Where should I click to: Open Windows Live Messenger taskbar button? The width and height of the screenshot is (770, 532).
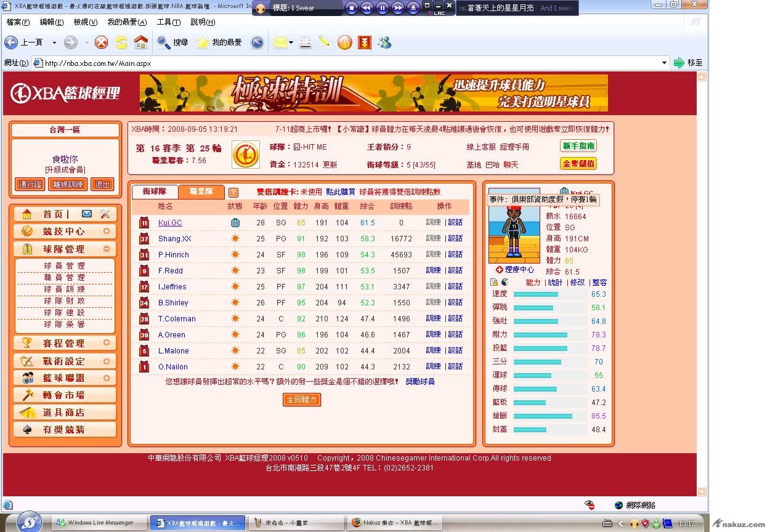[x=98, y=523]
